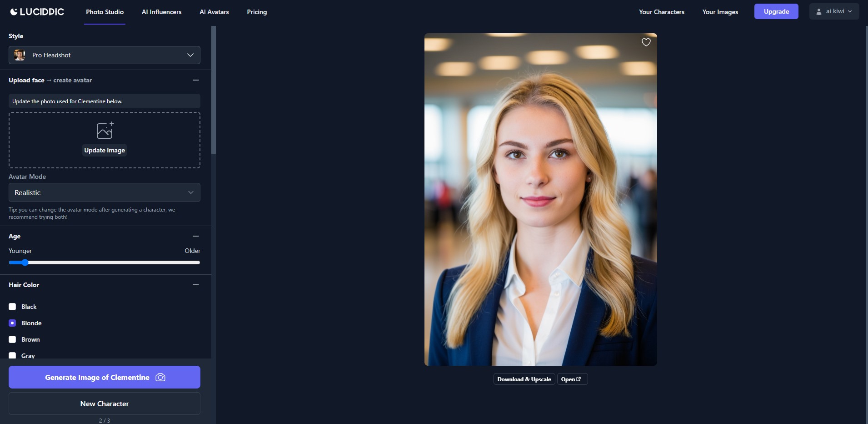This screenshot has height=424, width=868.
Task: Click the user profile icon for ai kiwi
Action: [x=818, y=12]
